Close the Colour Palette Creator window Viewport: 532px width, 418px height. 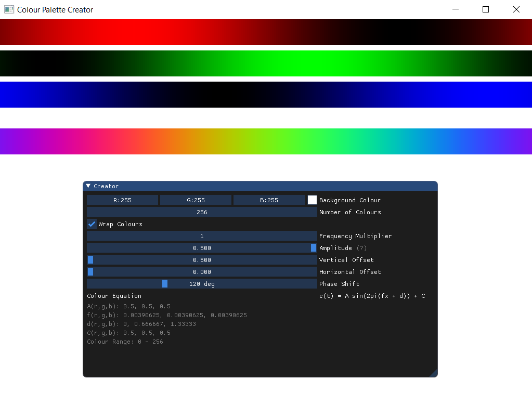point(516,9)
